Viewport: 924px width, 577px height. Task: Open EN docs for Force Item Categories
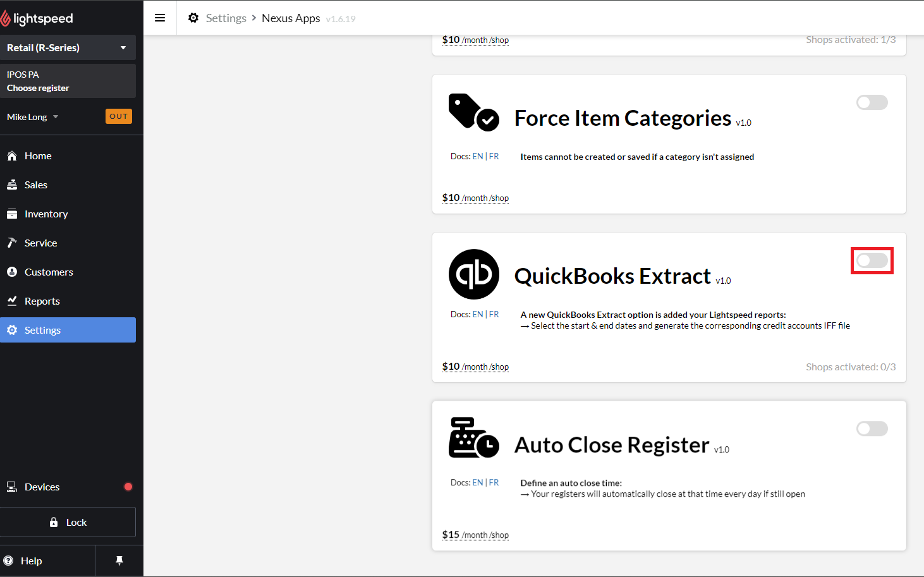point(478,156)
